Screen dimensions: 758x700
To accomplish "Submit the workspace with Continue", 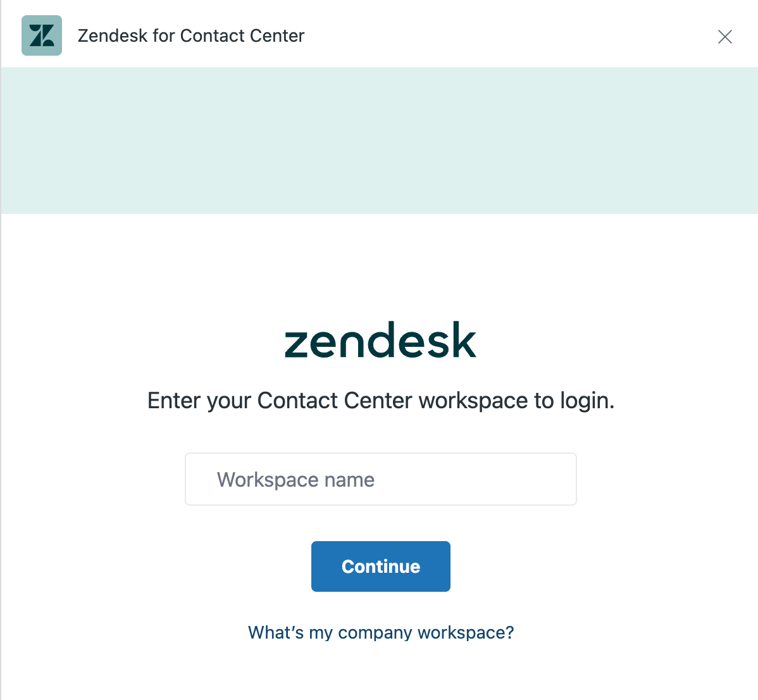I will (381, 566).
